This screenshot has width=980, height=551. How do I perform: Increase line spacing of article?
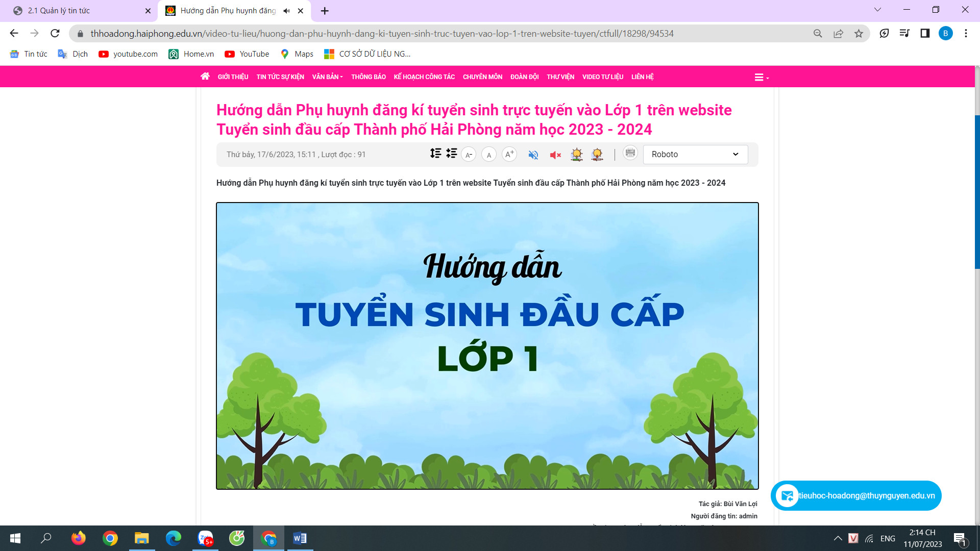[x=435, y=154]
